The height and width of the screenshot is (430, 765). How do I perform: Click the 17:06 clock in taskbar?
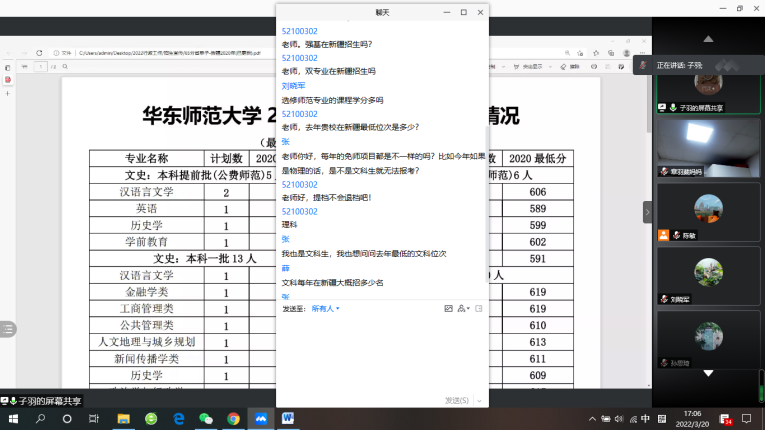(692, 413)
